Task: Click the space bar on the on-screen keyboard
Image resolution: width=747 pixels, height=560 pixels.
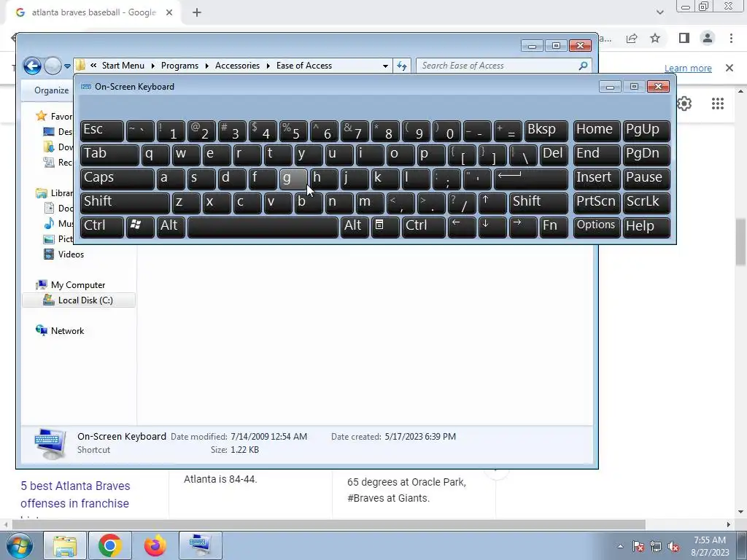Action: tap(263, 226)
